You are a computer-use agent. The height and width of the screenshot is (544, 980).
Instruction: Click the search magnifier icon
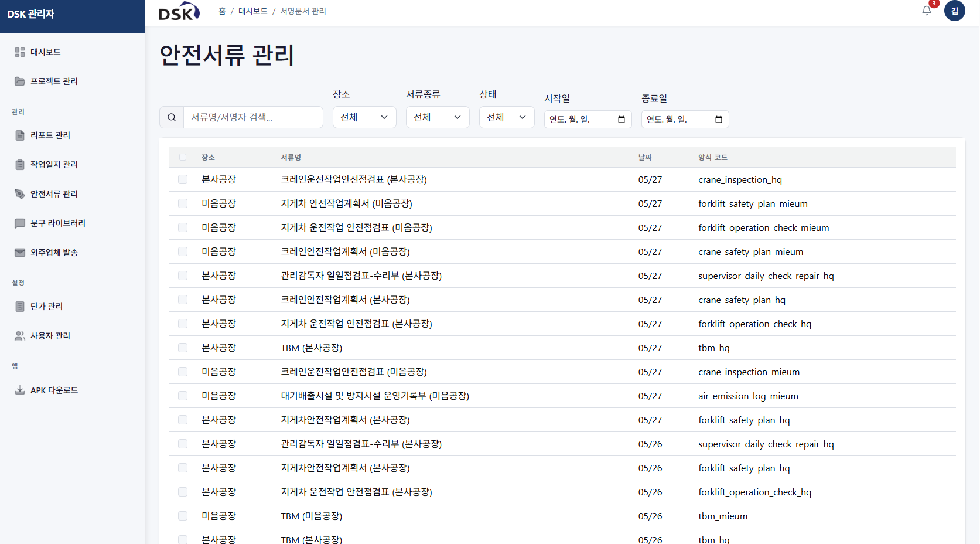[x=172, y=117]
